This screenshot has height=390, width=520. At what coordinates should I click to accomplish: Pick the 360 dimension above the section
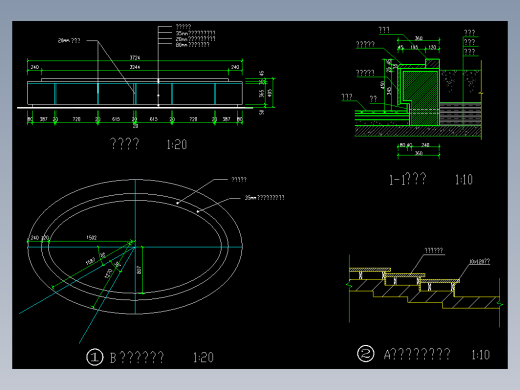coord(419,38)
